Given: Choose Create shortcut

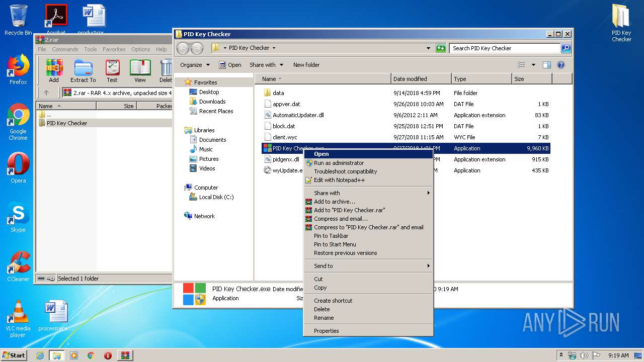Looking at the screenshot, I should [x=369, y=301].
